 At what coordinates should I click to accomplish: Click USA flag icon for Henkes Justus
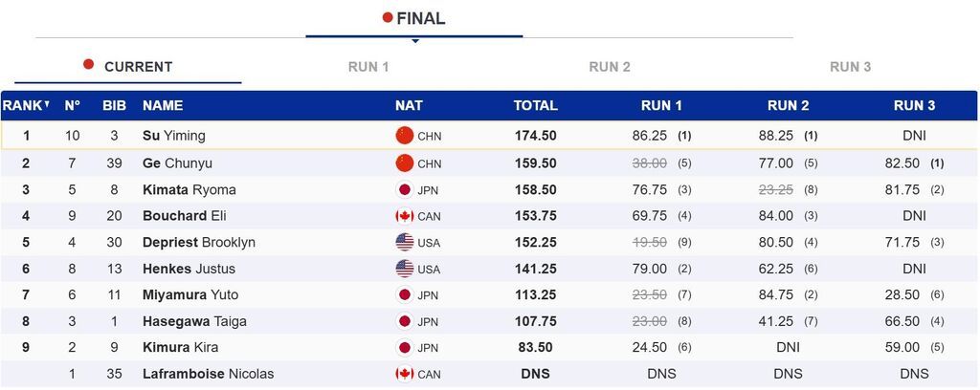405,270
